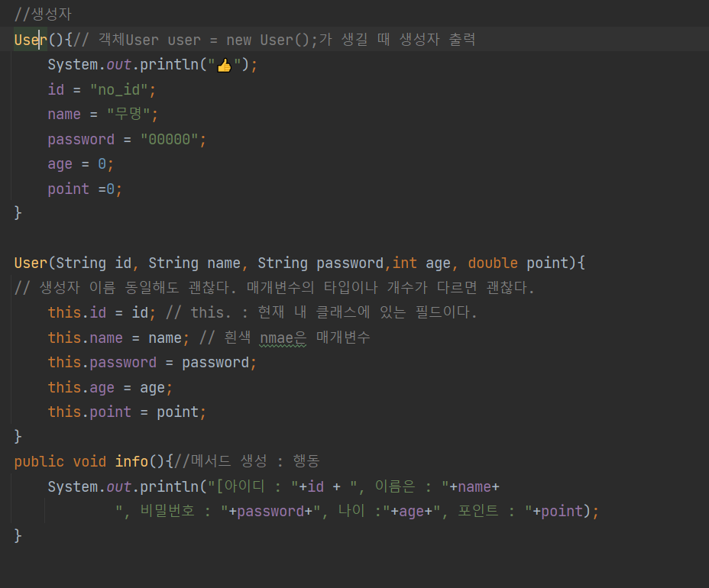Click the ", 이름은 : " string literal

[400, 486]
